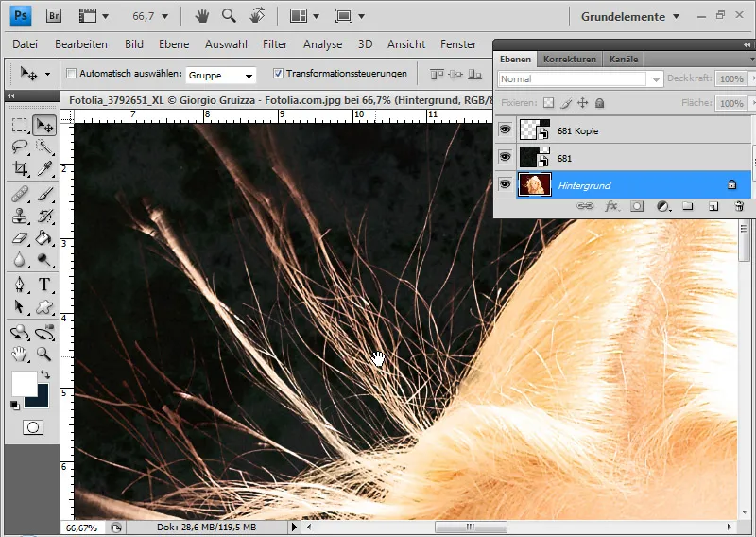Image resolution: width=756 pixels, height=537 pixels.
Task: Toggle lock image pixels brush icon
Action: coord(566,103)
